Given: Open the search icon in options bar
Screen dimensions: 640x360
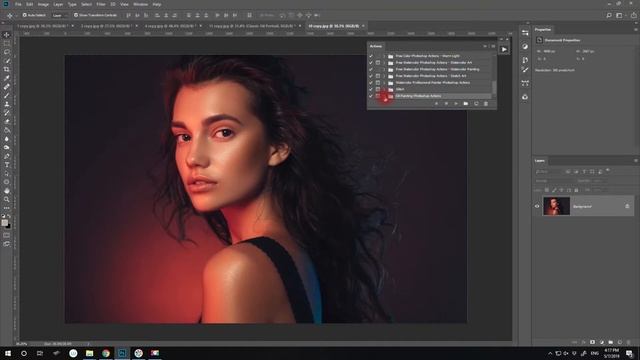Looking at the screenshot, I should [609, 15].
